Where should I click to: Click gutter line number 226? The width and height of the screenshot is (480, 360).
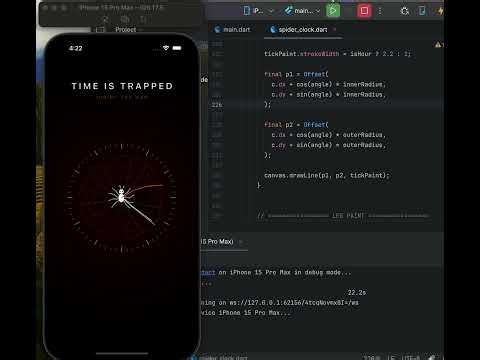point(217,105)
